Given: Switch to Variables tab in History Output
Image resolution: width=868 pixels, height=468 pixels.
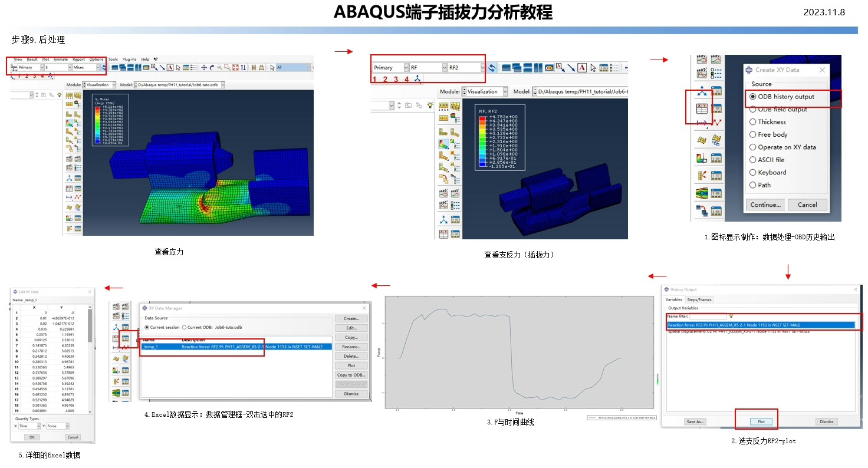Looking at the screenshot, I should point(674,299).
